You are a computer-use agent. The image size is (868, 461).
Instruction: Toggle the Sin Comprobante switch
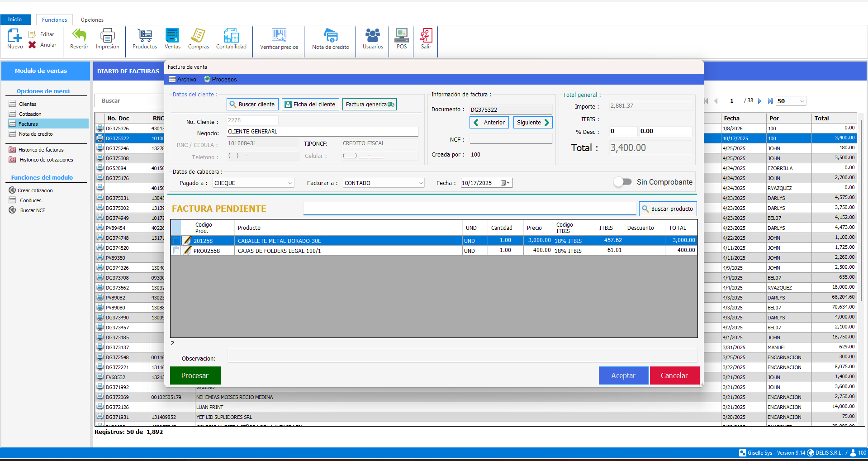pos(623,182)
